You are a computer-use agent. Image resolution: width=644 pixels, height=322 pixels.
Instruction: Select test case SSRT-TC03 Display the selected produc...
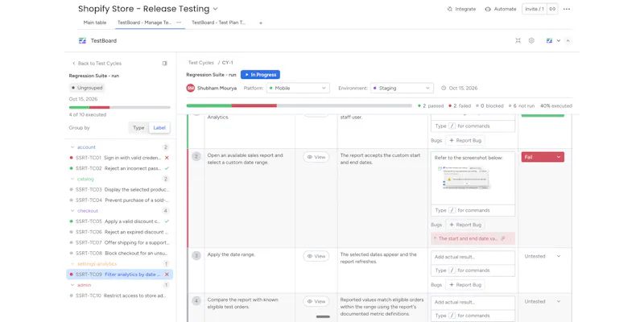[119, 190]
